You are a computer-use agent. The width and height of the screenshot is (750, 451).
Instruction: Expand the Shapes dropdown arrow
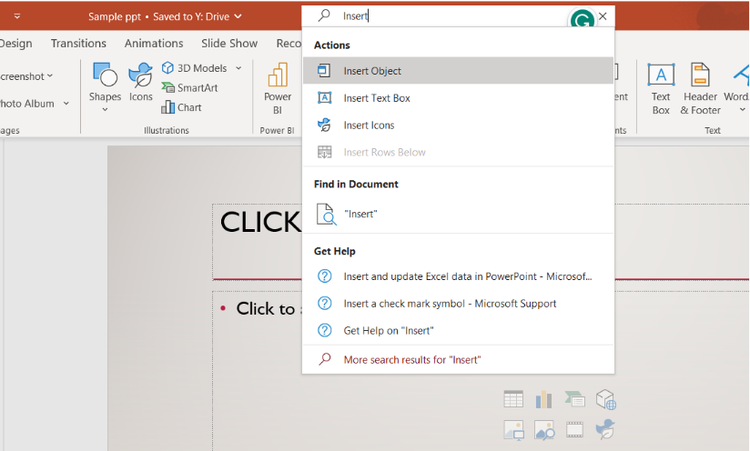(x=105, y=110)
